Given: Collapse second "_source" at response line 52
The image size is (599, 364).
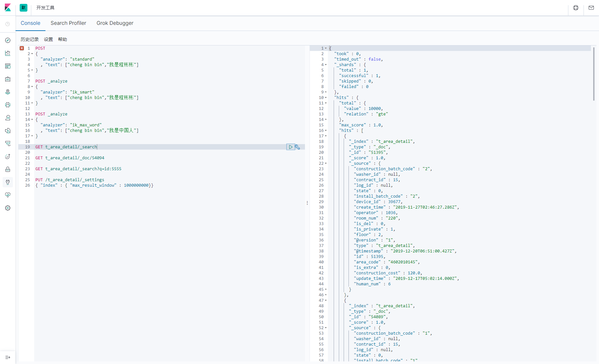Looking at the screenshot, I should click(x=326, y=328).
